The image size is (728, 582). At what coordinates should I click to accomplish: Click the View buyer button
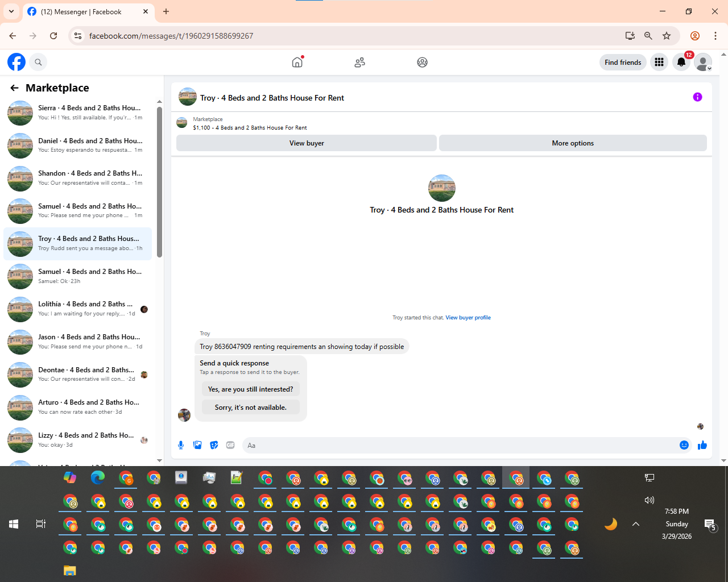coord(307,143)
